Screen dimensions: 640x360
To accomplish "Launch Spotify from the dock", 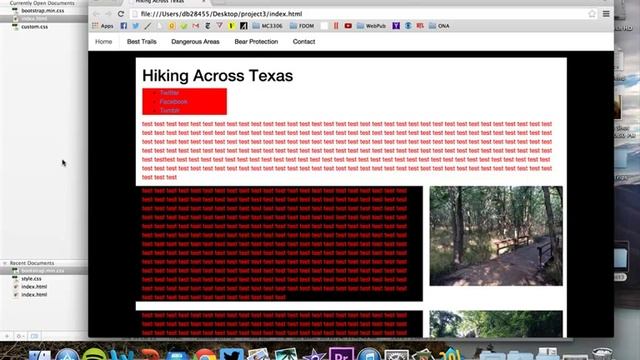I will coord(94,355).
